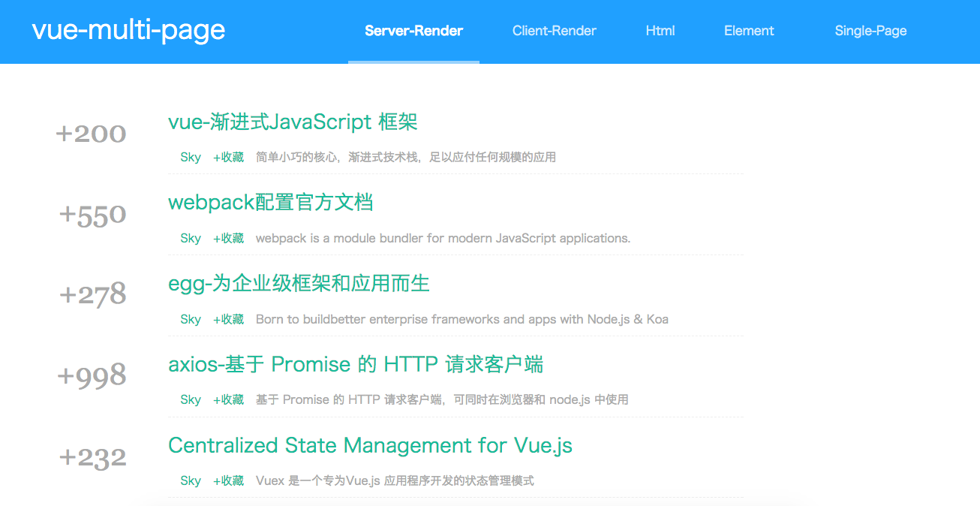Image resolution: width=980 pixels, height=506 pixels.
Task: Open the axios-基于 Promise article link
Action: 356,365
